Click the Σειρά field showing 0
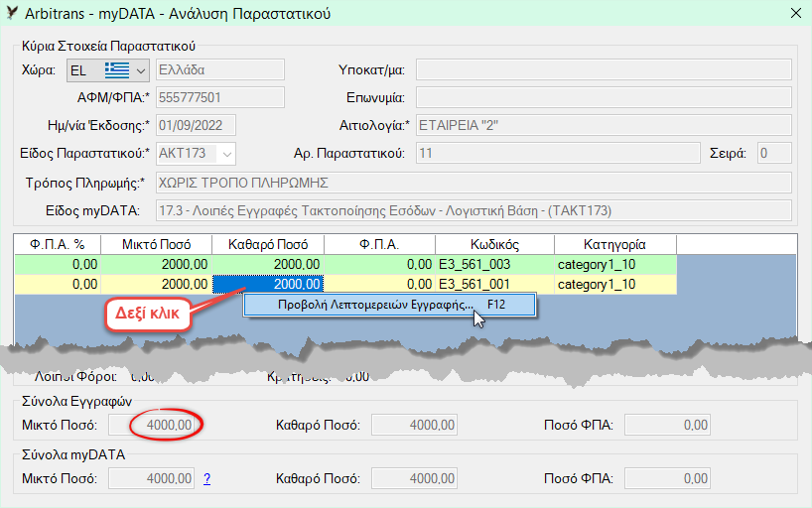Image resolution: width=812 pixels, height=508 pixels. point(774,153)
